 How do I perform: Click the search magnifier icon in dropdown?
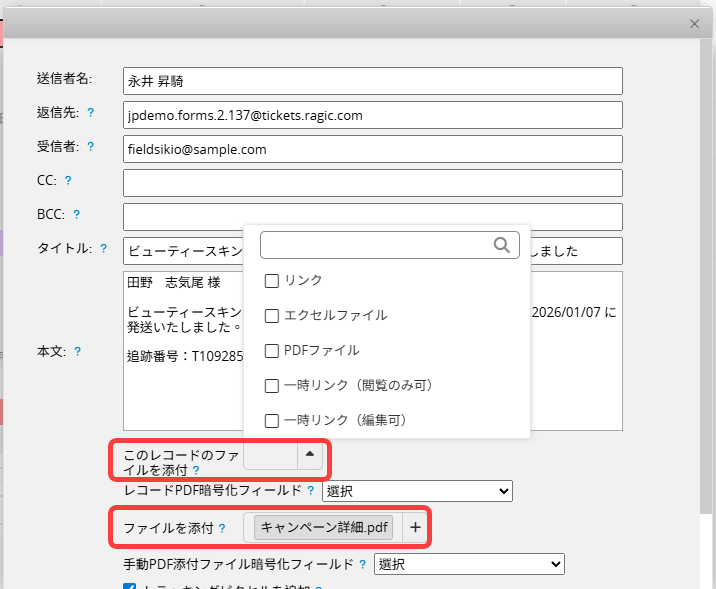502,245
